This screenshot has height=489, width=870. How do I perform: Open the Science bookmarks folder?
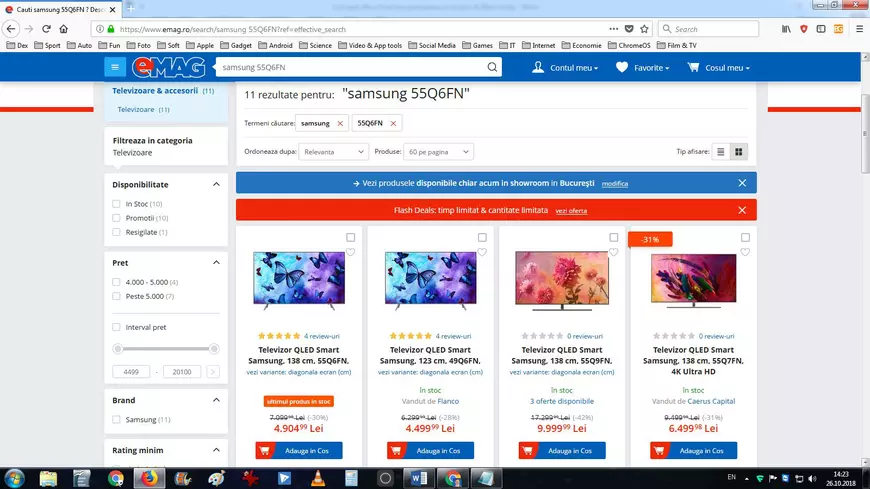point(315,46)
